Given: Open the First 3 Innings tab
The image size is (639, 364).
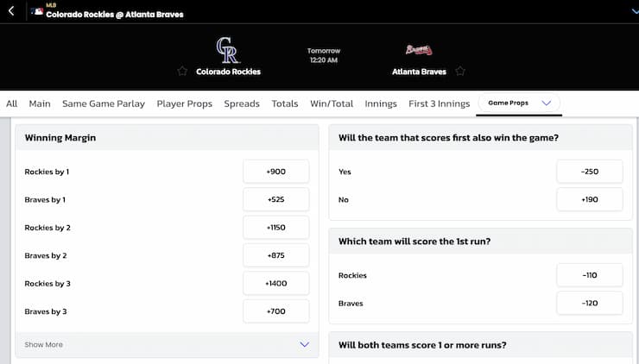Looking at the screenshot, I should point(440,104).
